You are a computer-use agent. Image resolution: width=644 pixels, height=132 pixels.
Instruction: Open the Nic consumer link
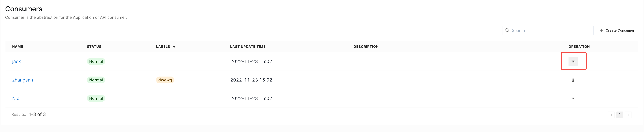[x=16, y=98]
